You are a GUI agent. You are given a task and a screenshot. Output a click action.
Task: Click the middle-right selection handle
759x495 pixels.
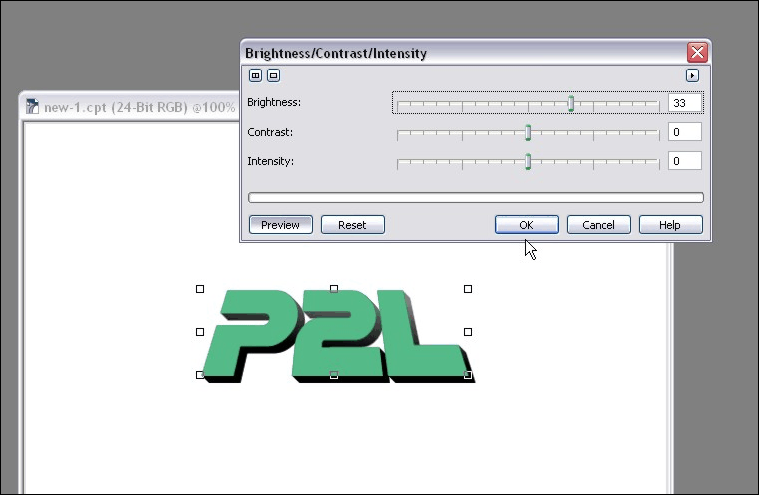click(468, 332)
